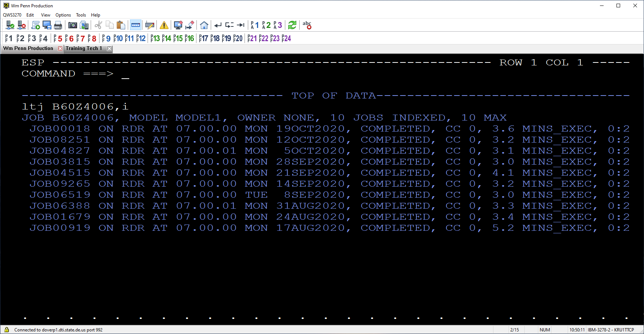Image resolution: width=644 pixels, height=334 pixels.
Task: Click the disconnect session icon
Action: tap(21, 25)
